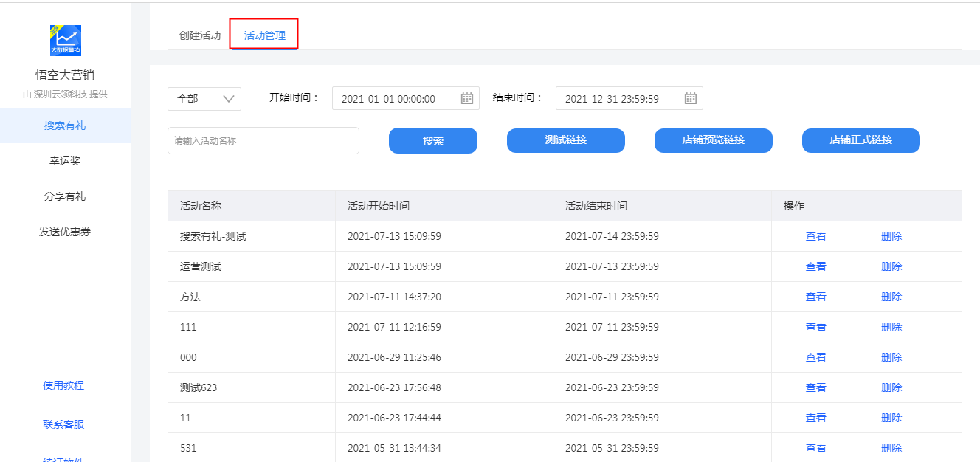
Task: Open the 使用教程 link
Action: pos(63,385)
